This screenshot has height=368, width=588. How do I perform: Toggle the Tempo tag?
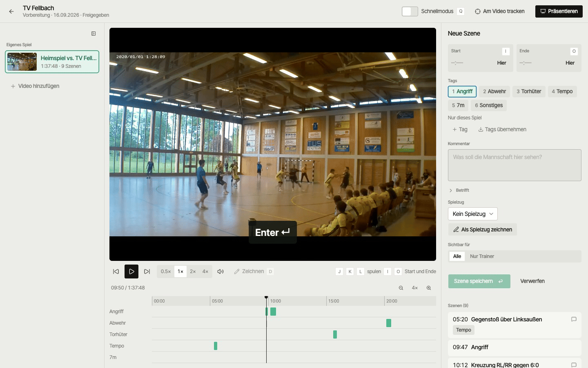click(562, 91)
